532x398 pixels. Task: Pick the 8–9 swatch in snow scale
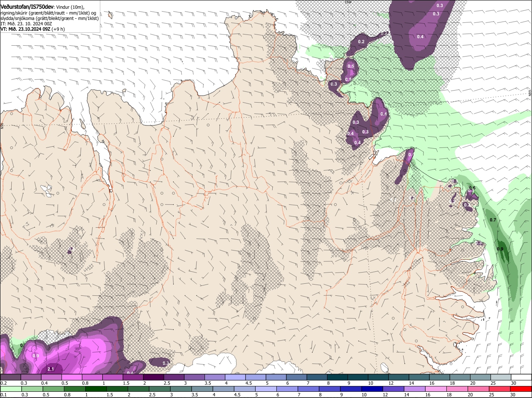pos(337,377)
